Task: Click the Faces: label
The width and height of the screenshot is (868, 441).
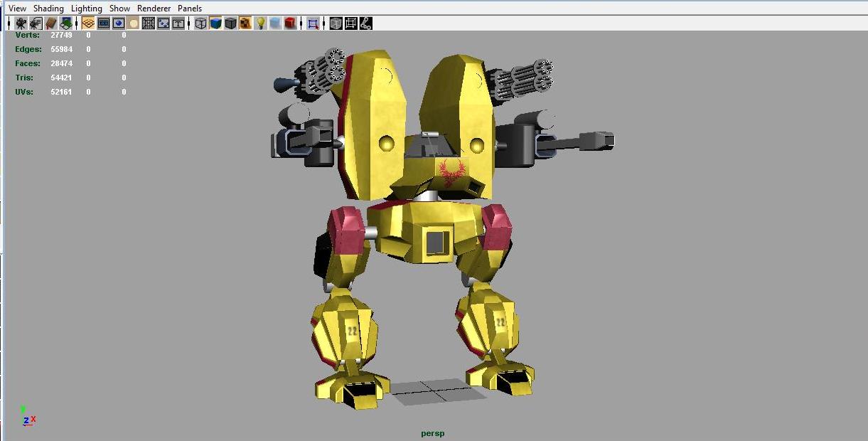Action: 28,63
